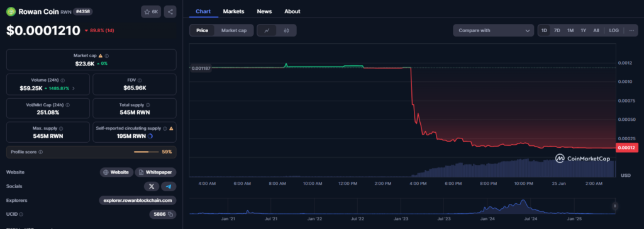Open the Website link button
Viewport: 644px width, 229px height.
[116, 172]
